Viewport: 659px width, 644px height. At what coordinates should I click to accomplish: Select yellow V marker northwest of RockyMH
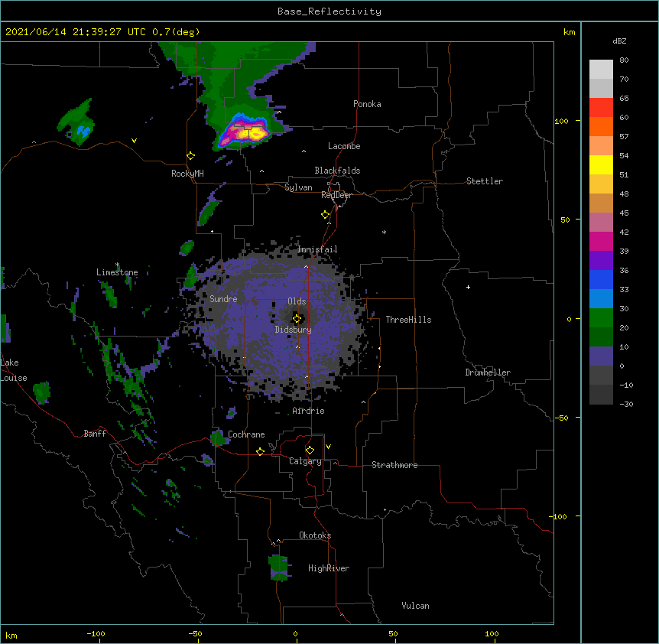coord(134,141)
